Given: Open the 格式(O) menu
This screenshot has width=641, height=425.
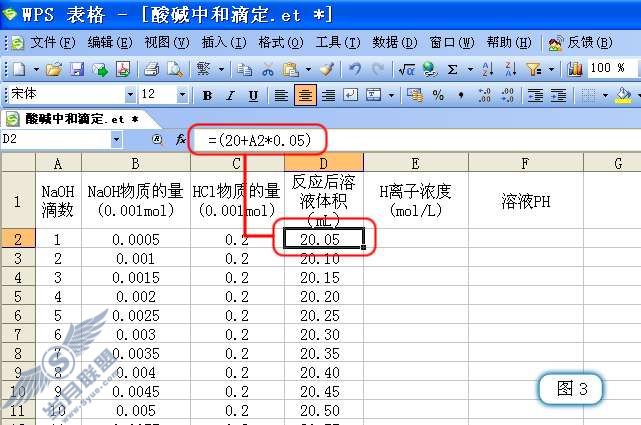Looking at the screenshot, I should pos(281,42).
